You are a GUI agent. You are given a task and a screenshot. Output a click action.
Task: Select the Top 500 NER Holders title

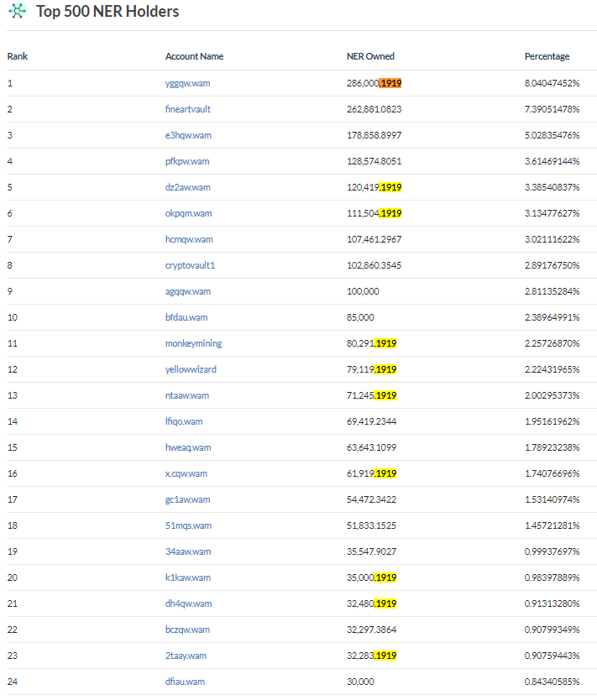coord(107,11)
